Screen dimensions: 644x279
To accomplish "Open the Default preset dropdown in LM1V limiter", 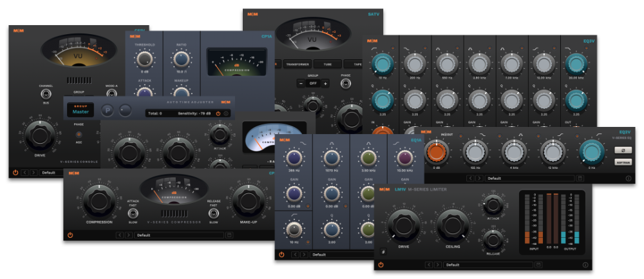I will [x=488, y=265].
